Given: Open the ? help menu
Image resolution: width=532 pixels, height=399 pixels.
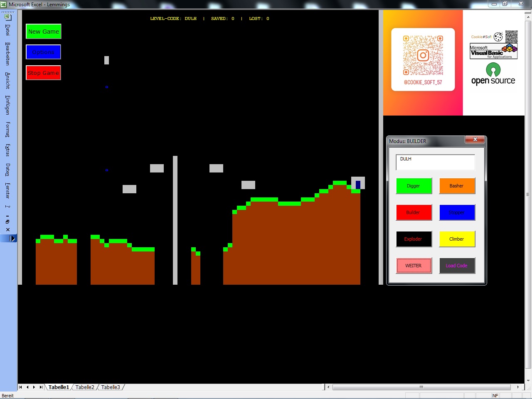Looking at the screenshot, I should tap(8, 206).
